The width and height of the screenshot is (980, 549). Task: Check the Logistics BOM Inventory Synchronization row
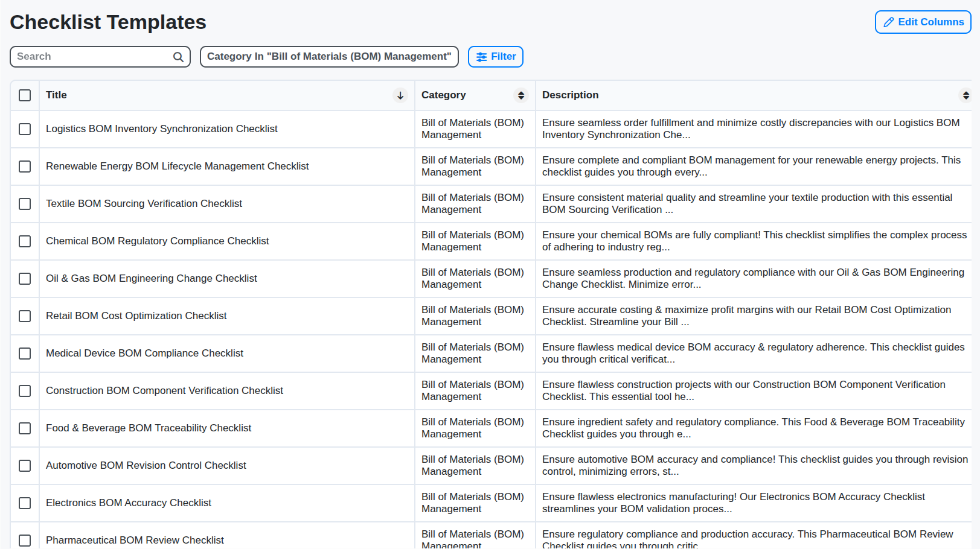[x=25, y=129]
